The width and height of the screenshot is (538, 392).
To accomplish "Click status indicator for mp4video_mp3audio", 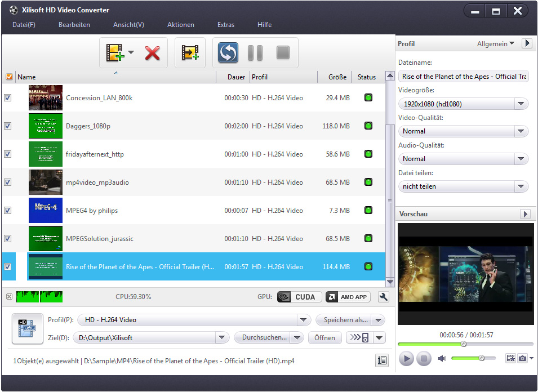I will click(x=368, y=182).
